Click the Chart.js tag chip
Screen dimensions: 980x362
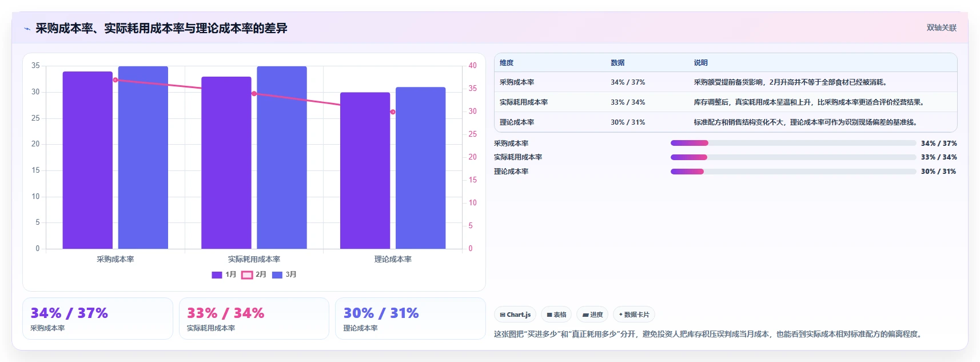515,315
